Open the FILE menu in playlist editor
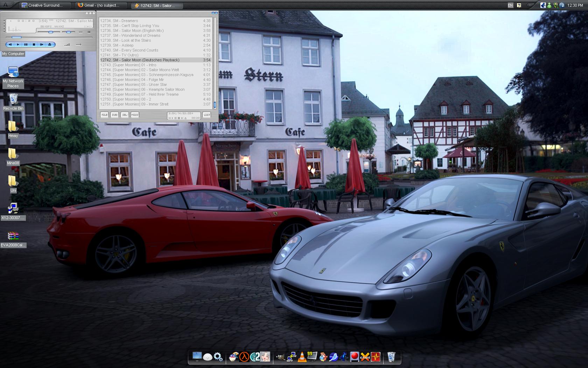588x368 pixels. coord(104,115)
